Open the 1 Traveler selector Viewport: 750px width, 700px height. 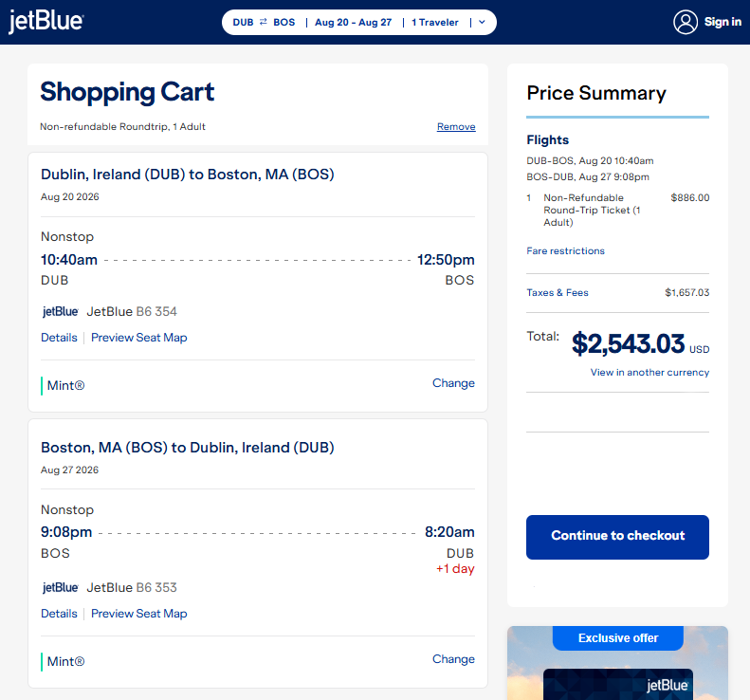point(435,23)
